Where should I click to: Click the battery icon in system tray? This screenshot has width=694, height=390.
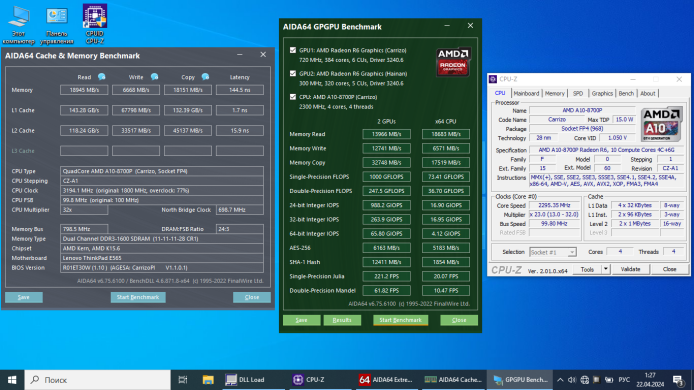pyautogui.click(x=609, y=380)
